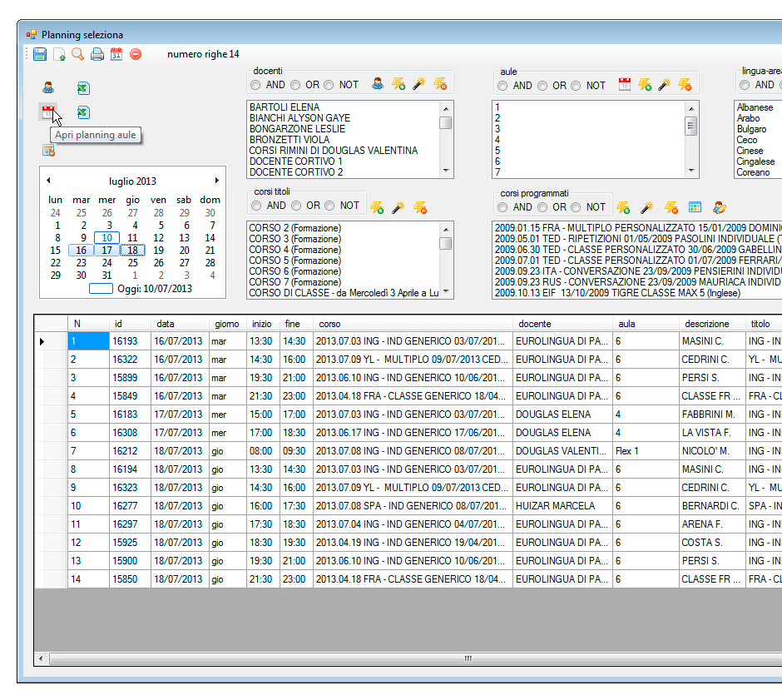Select NOT radio in docenti group
782x700 pixels.
[x=329, y=85]
